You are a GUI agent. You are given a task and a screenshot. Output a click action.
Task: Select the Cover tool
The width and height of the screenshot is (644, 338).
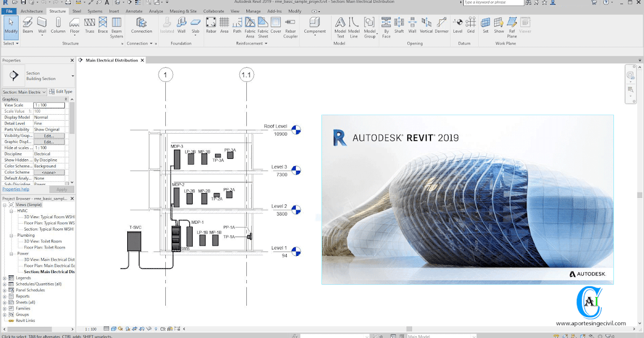(276, 26)
